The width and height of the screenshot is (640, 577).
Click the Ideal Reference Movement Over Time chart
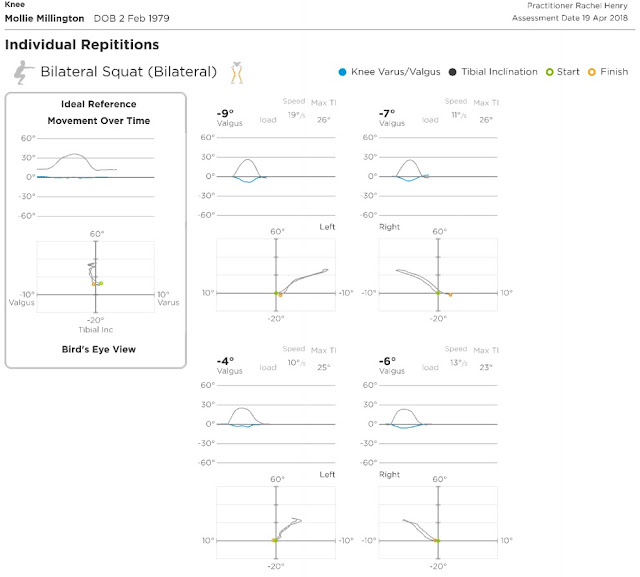point(96,177)
